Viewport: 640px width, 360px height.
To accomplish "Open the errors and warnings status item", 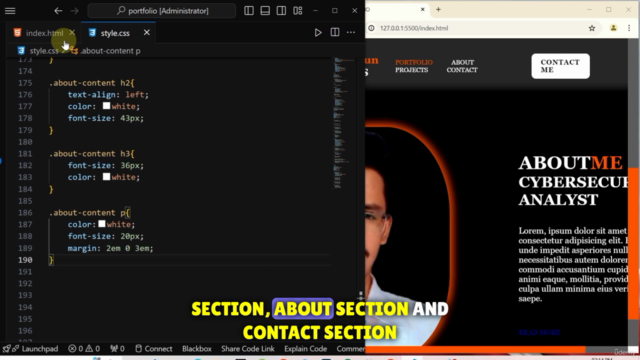I will point(84,349).
